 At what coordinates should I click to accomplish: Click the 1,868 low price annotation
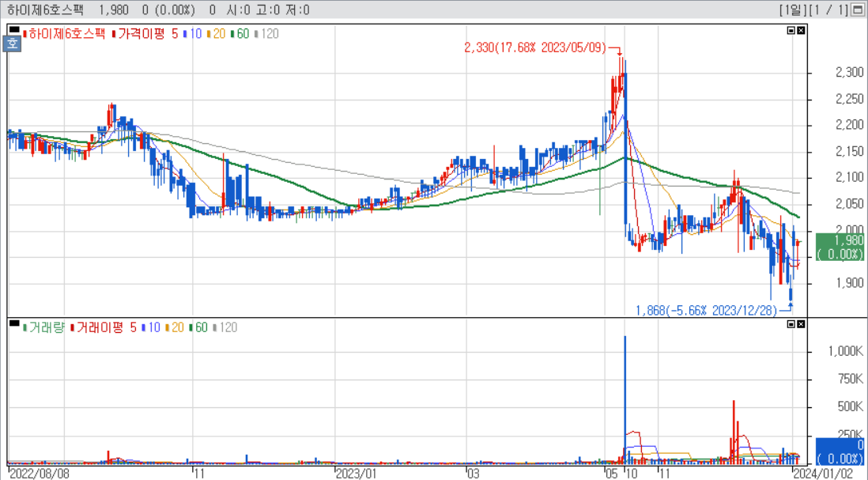click(707, 310)
